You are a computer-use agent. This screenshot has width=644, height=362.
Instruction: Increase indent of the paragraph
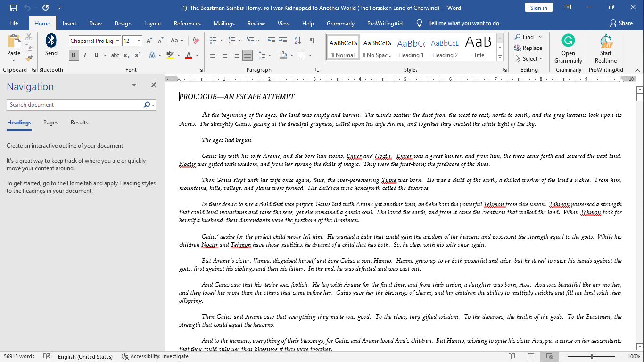coord(282,41)
